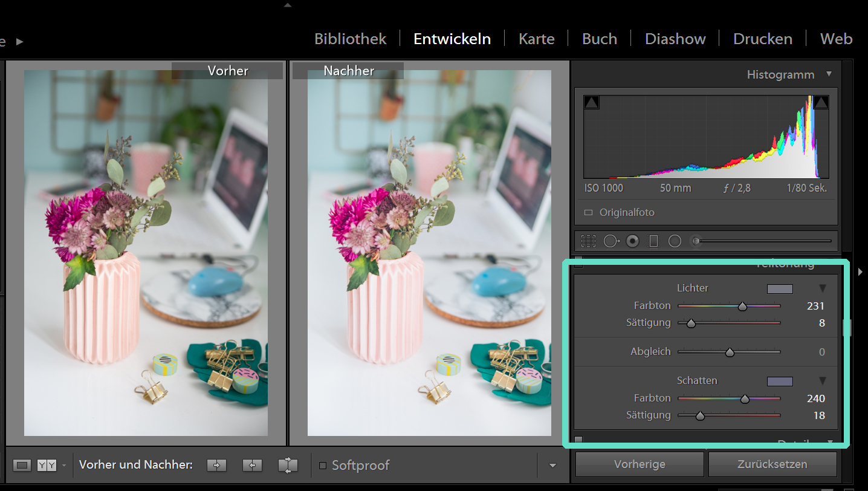Select the Spot Removal tool icon
This screenshot has width=868, height=491.
point(611,241)
